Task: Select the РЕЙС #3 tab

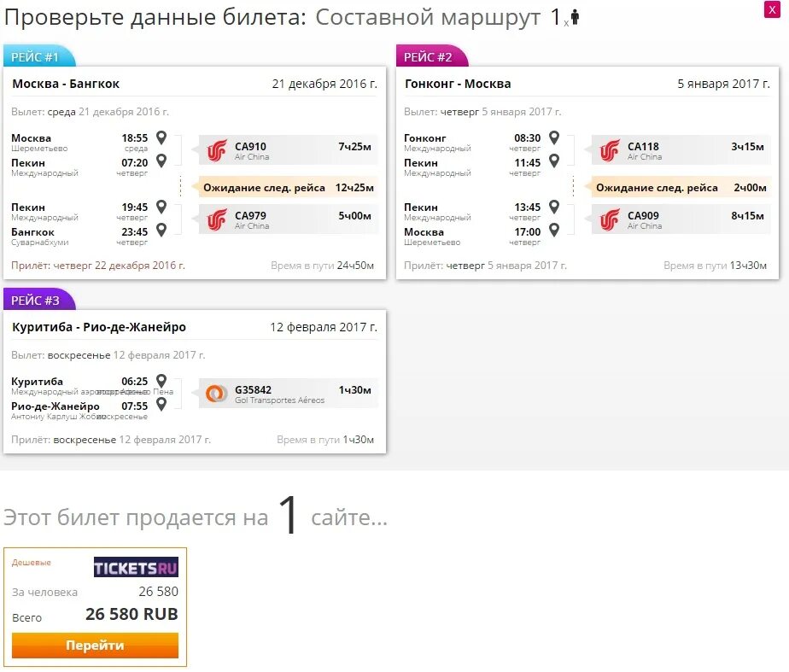Action: click(36, 301)
